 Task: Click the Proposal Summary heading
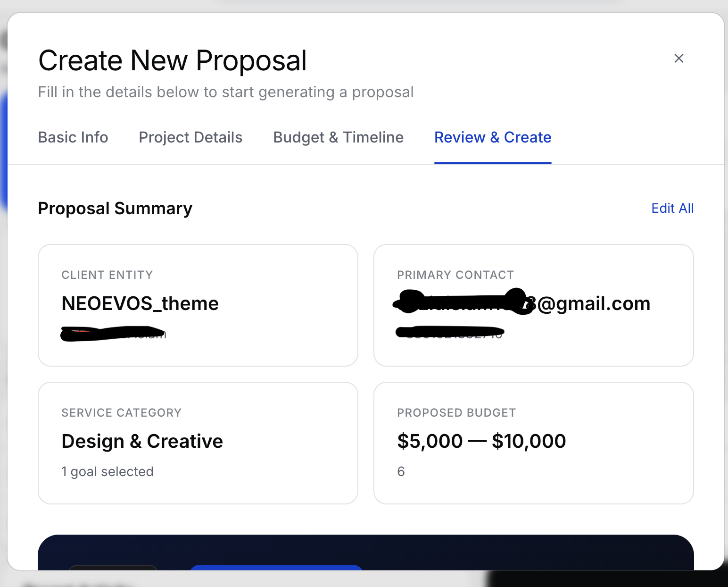coord(115,208)
